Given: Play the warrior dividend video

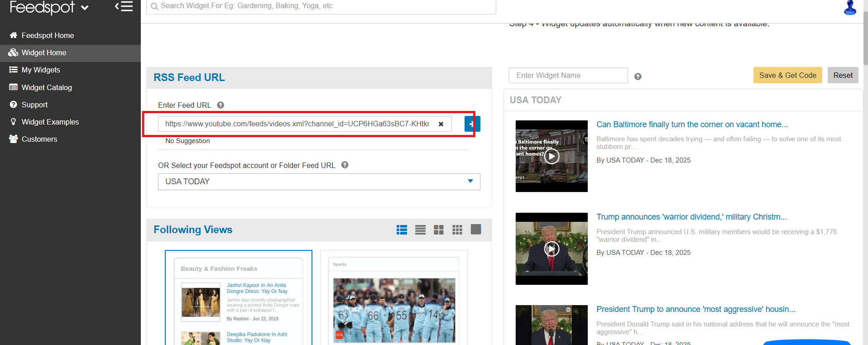Looking at the screenshot, I should point(551,249).
